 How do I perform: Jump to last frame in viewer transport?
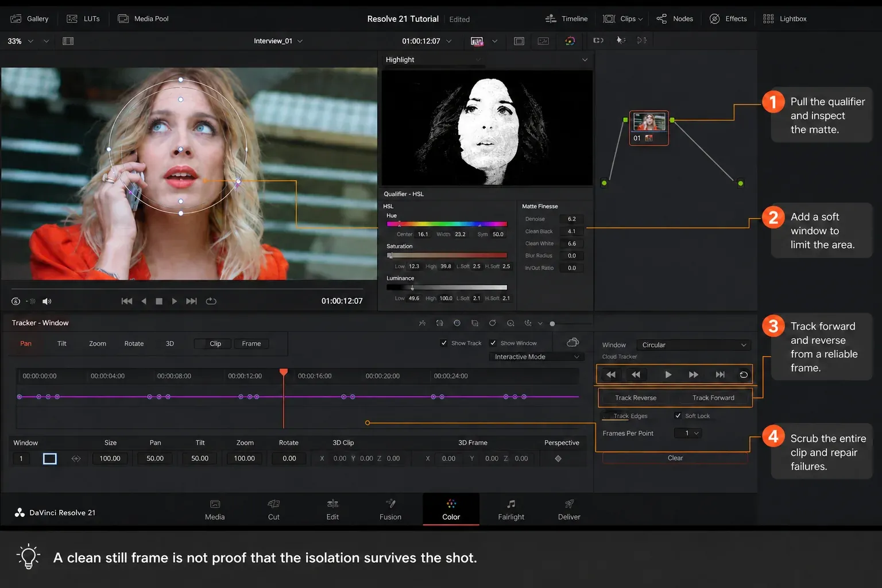(x=191, y=301)
